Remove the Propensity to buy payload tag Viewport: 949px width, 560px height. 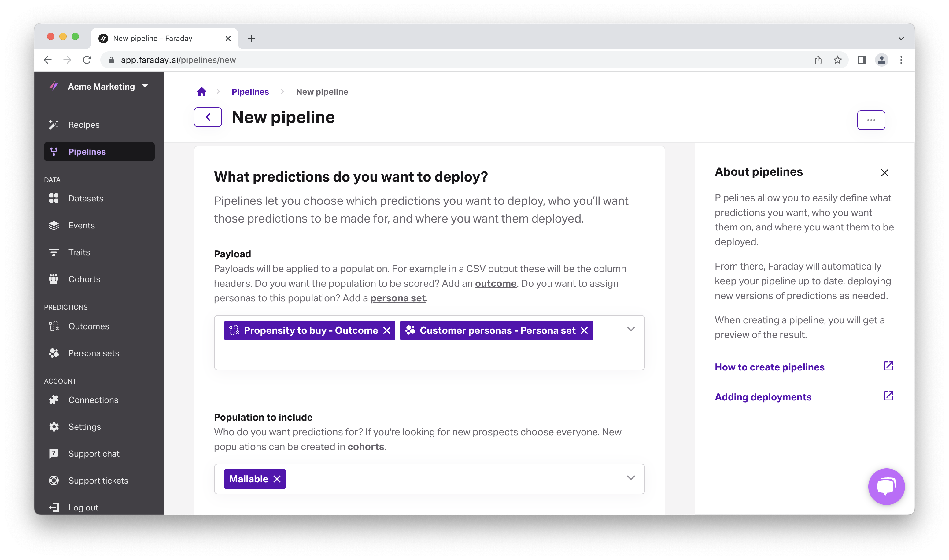[387, 330]
